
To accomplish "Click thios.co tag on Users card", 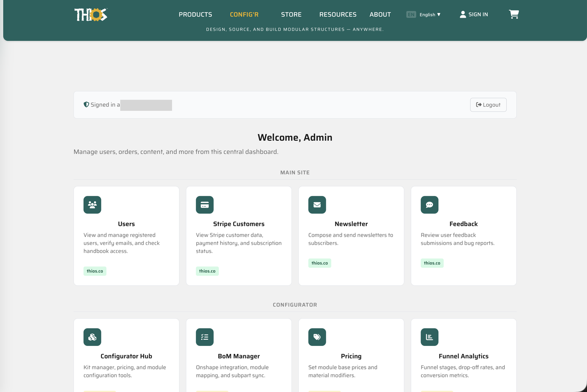I will pyautogui.click(x=95, y=271).
